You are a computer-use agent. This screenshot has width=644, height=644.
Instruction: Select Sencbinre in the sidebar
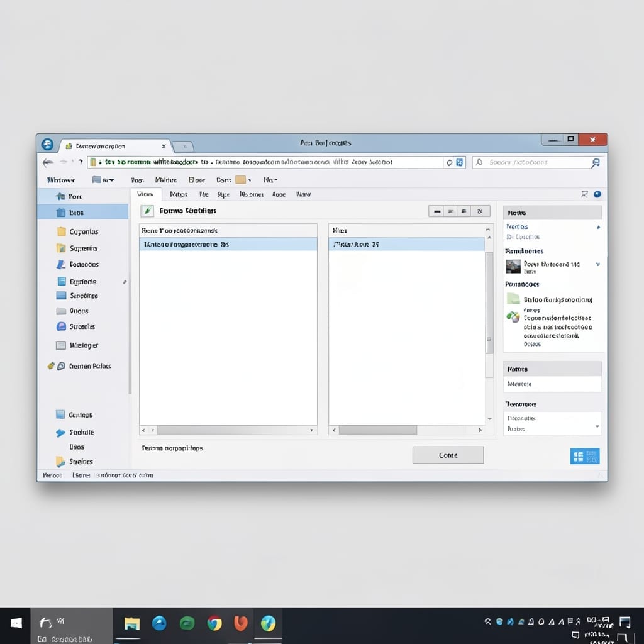tap(84, 296)
